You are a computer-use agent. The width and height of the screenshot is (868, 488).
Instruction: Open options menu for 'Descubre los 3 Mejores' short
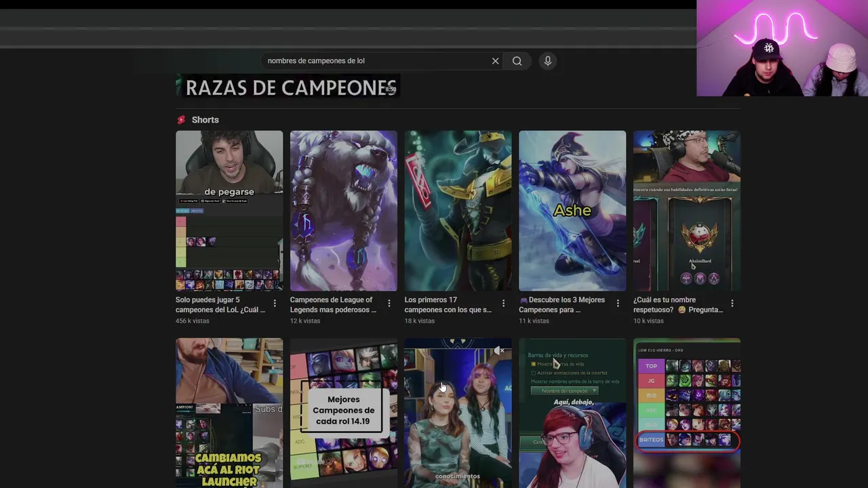[x=618, y=304]
